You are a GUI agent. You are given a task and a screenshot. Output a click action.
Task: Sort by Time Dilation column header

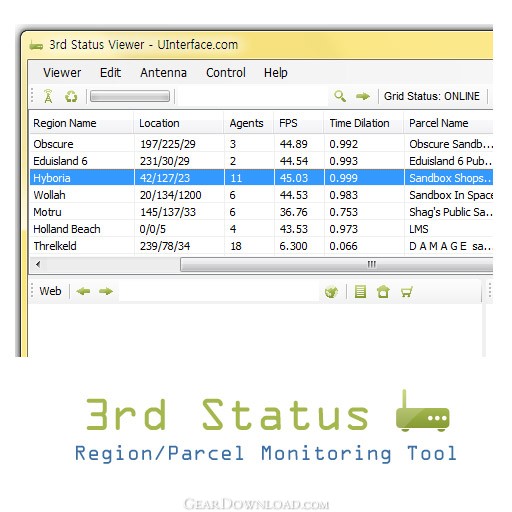tap(364, 123)
